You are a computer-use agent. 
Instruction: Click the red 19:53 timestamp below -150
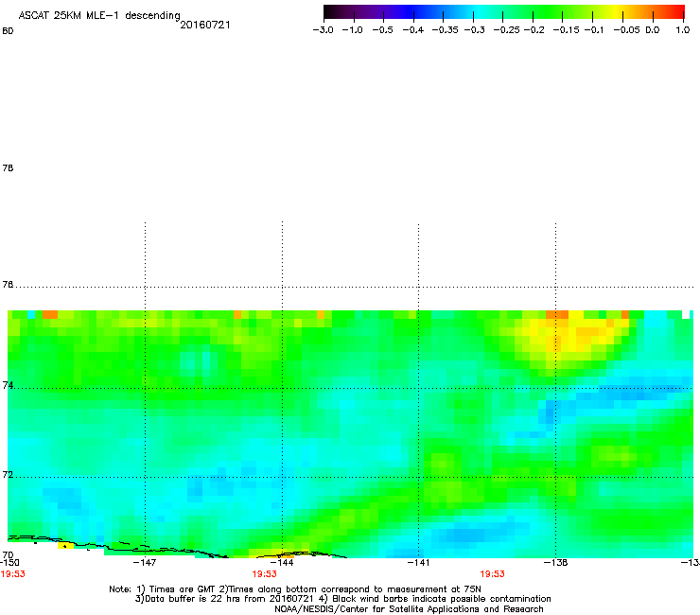(x=13, y=574)
